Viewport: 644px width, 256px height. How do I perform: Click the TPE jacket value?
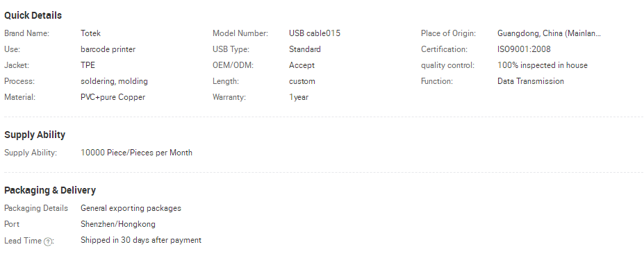coord(88,65)
